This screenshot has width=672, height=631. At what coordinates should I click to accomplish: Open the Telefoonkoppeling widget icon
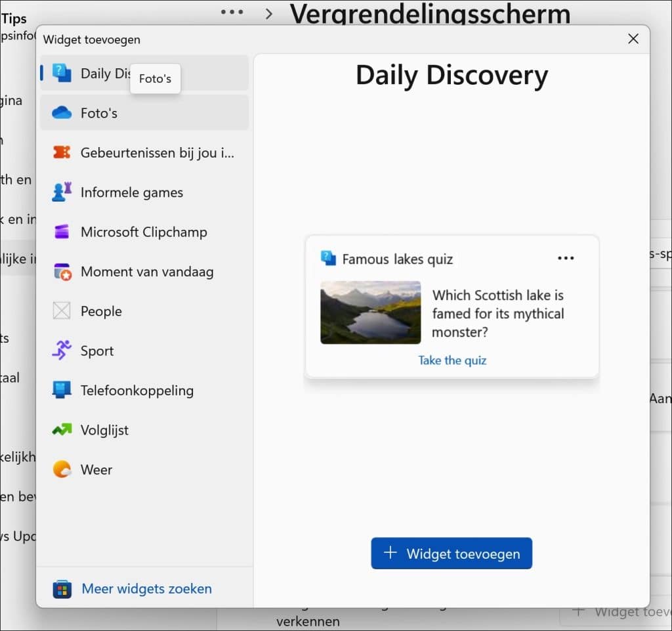click(x=63, y=390)
